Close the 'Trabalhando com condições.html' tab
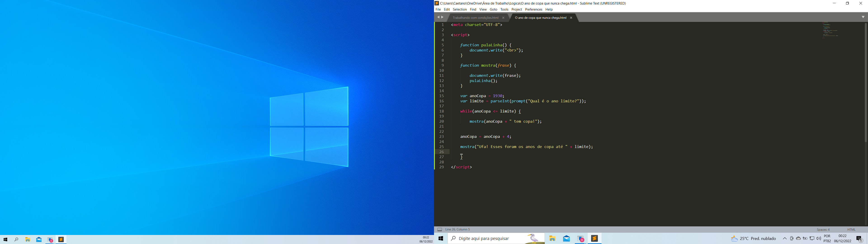 [x=503, y=18]
